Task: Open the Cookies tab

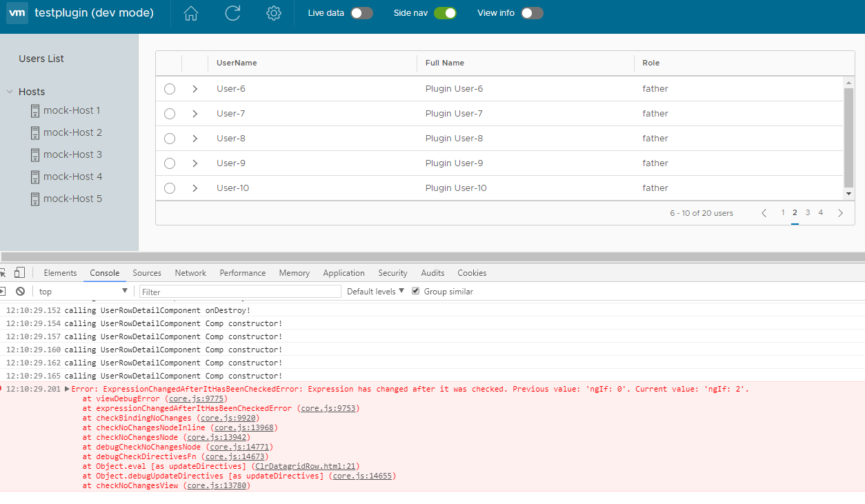Action: click(x=472, y=273)
